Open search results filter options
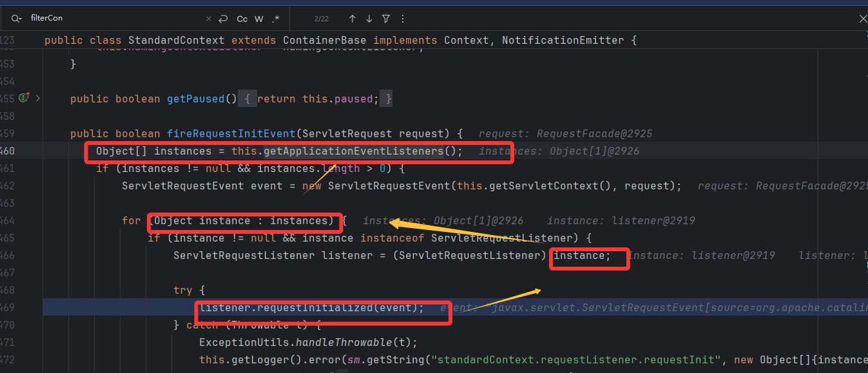The image size is (868, 373). [x=385, y=19]
